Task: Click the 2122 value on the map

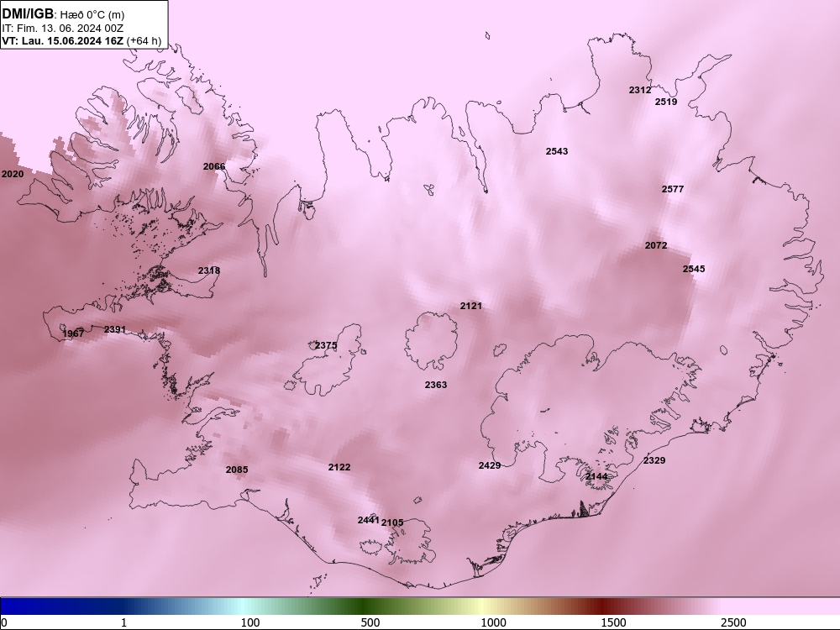Action: 339,467
